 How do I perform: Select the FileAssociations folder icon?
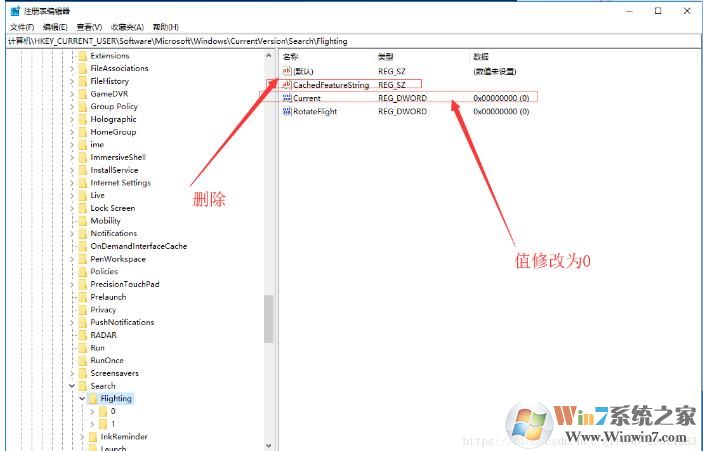click(82, 68)
